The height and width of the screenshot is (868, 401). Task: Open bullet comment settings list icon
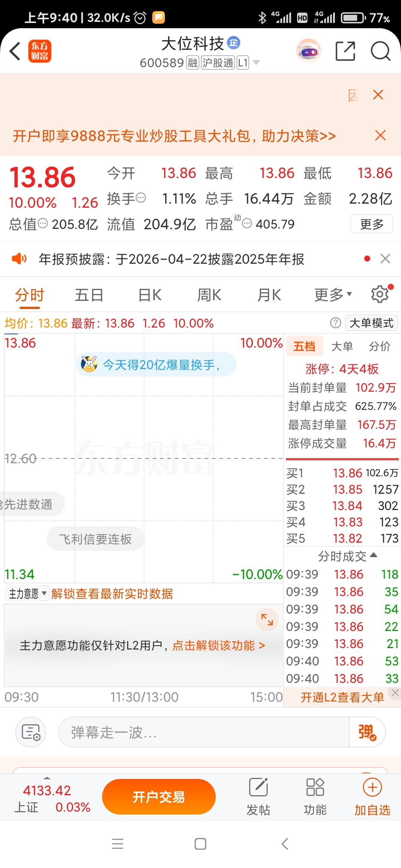click(x=30, y=732)
